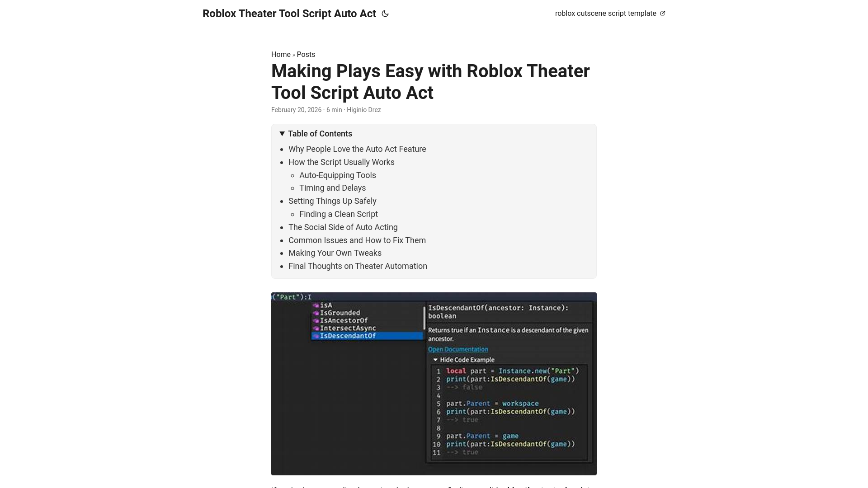Jump to the Auto-Equipping Tools section
Viewport: 868px width, 488px height.
[338, 175]
